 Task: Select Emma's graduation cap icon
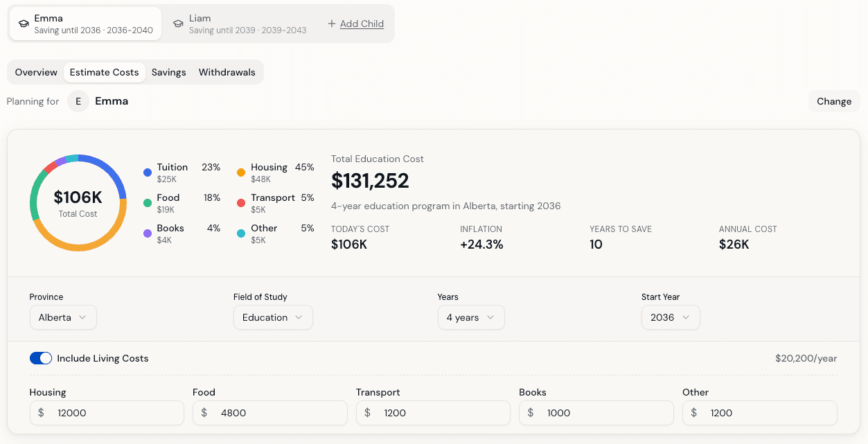coord(23,23)
